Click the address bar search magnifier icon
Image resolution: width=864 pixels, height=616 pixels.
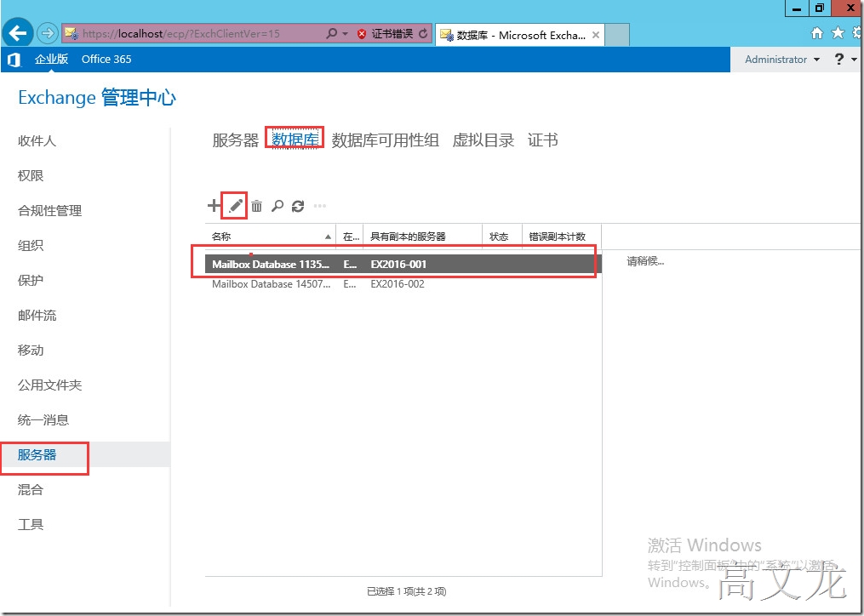pos(331,34)
